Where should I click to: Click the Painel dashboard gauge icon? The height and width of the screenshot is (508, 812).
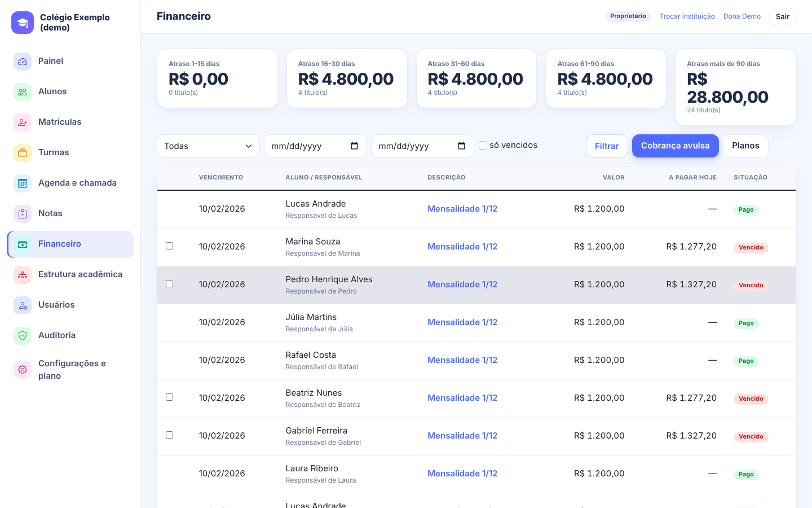tap(23, 61)
